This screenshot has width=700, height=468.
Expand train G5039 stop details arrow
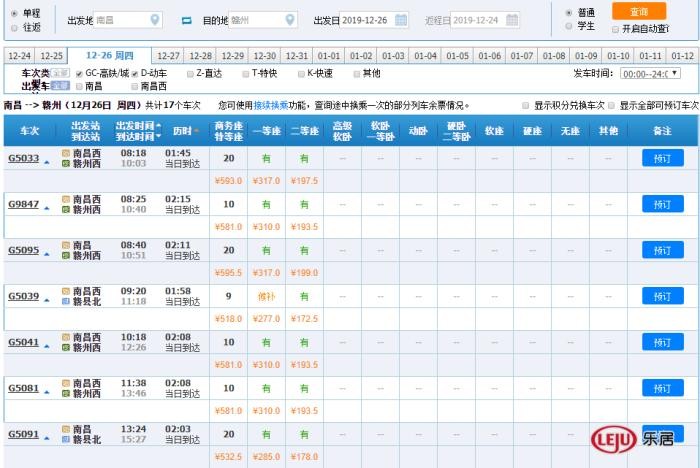point(46,297)
